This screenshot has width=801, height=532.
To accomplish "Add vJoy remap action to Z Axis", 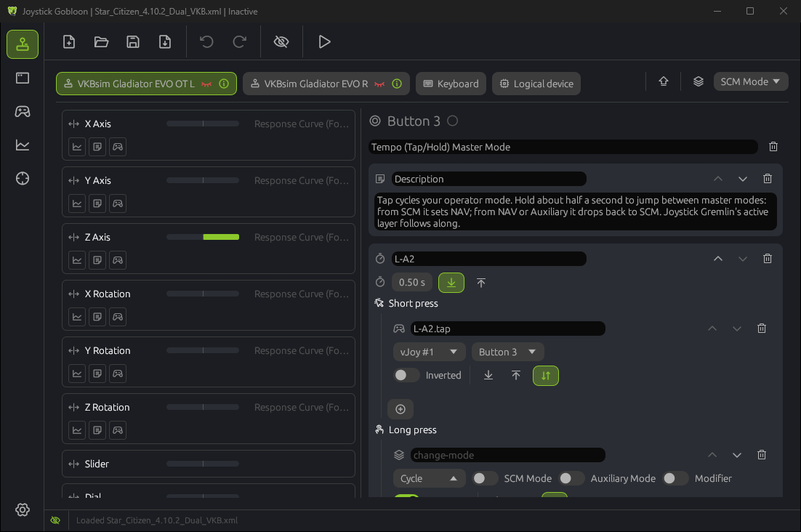I will click(118, 260).
